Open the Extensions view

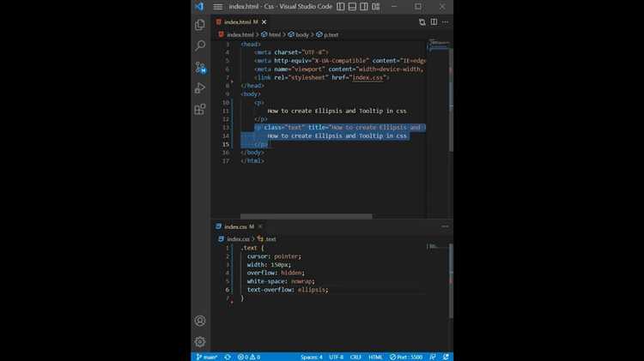(x=200, y=109)
